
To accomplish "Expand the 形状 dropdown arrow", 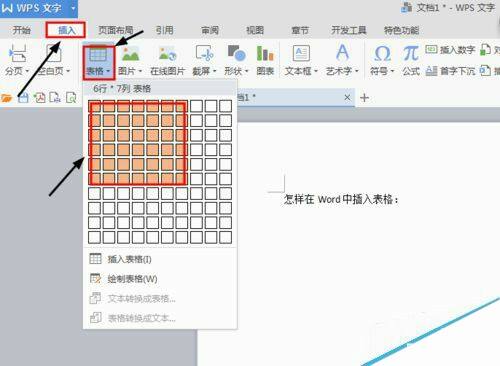I will pos(247,71).
